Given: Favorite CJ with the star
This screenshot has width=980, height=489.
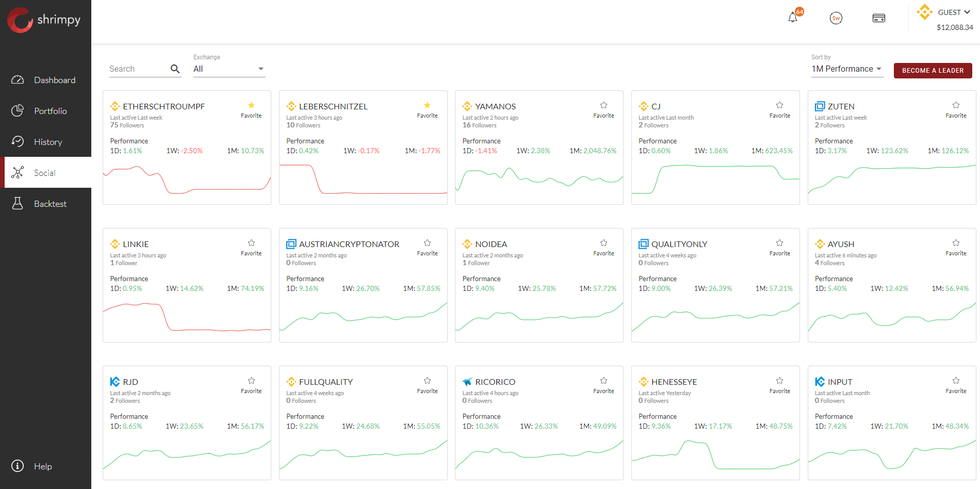Looking at the screenshot, I should coord(779,105).
